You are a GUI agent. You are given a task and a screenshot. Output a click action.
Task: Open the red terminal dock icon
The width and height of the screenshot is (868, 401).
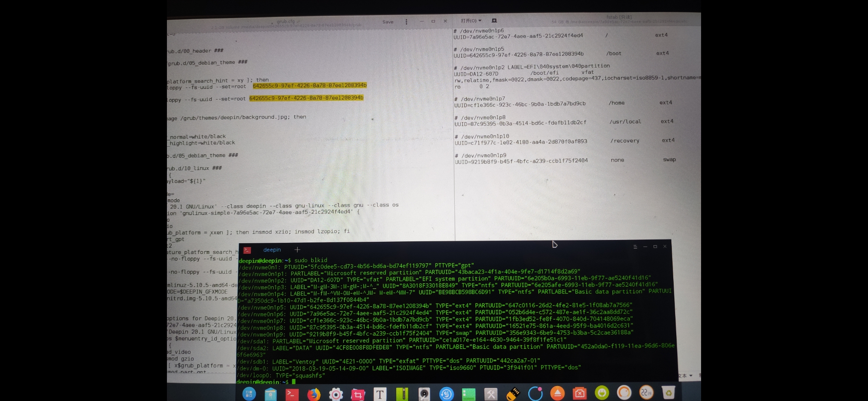[x=292, y=394]
